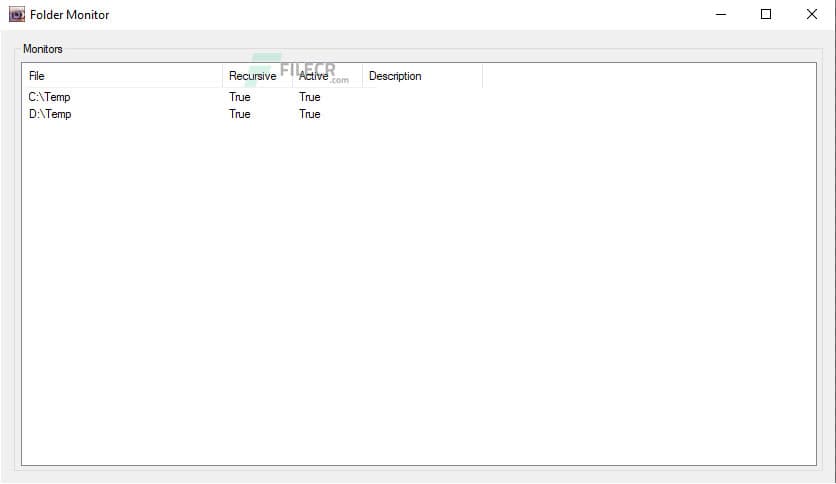Click the Recursive value True for D:\Temp
Viewport: 836px width, 484px height.
pyautogui.click(x=239, y=114)
